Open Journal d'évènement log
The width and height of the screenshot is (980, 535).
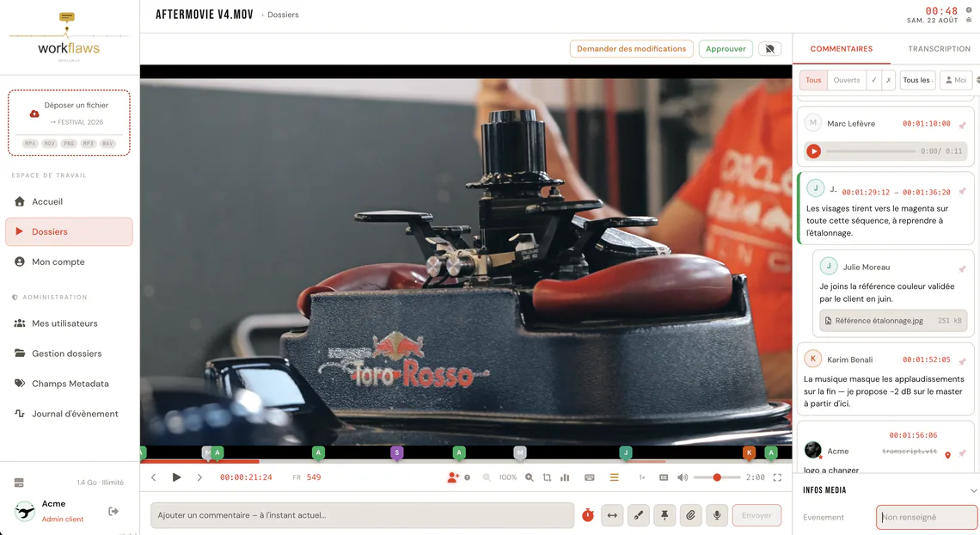pyautogui.click(x=69, y=413)
